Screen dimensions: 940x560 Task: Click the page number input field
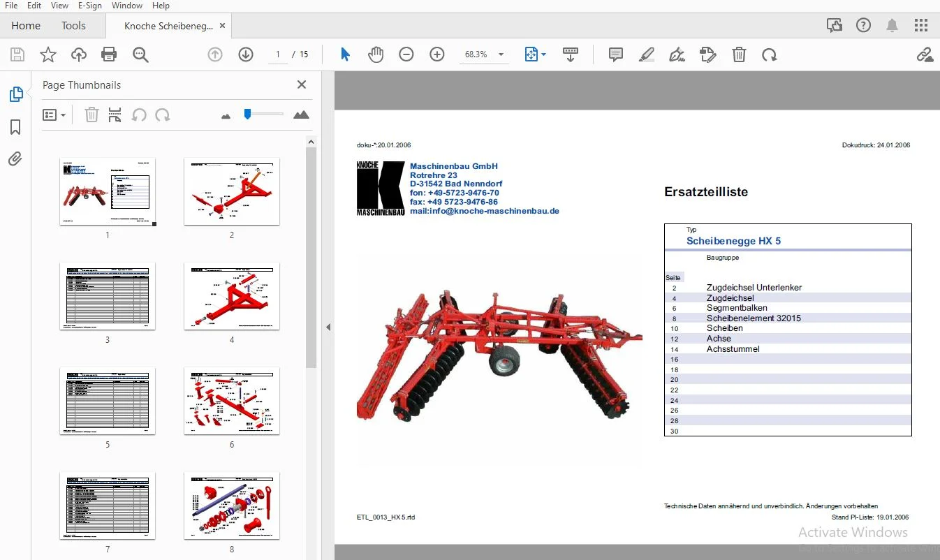tap(277, 54)
